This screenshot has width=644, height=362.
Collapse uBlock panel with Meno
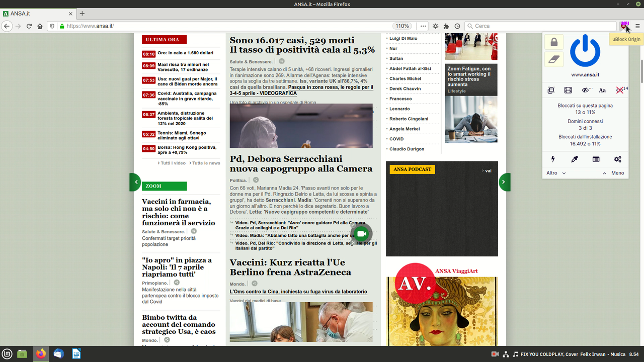(613, 173)
